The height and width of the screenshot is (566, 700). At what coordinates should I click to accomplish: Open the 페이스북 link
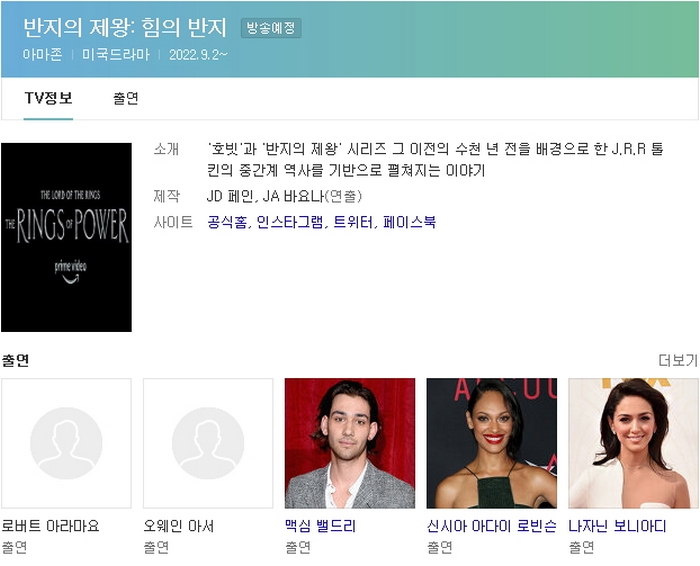pyautogui.click(x=409, y=222)
